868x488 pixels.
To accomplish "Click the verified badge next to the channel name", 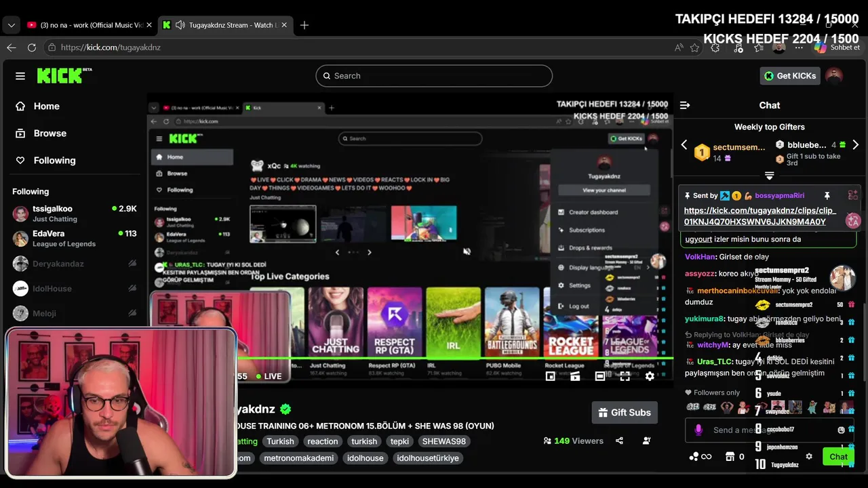I will coord(285,409).
